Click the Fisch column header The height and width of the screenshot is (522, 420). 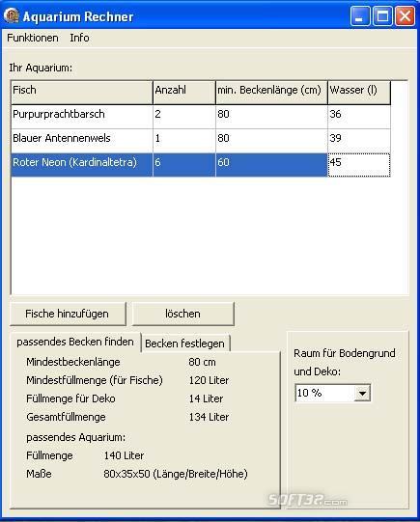pyautogui.click(x=82, y=93)
